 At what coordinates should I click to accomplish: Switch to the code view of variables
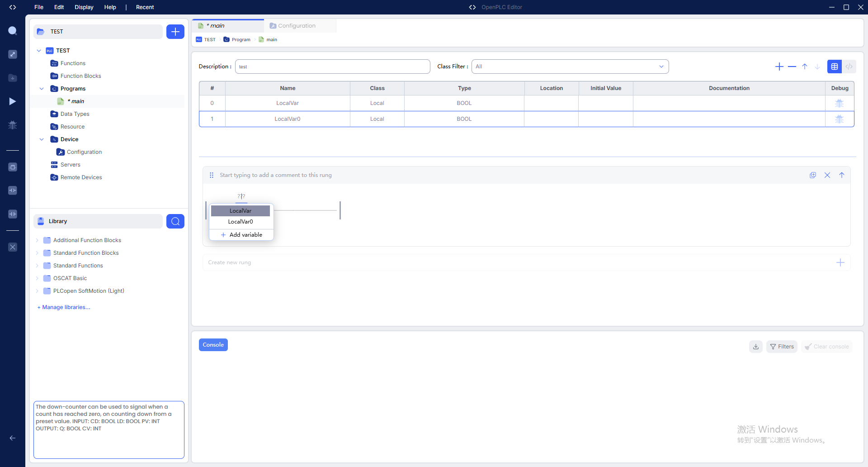coord(849,67)
